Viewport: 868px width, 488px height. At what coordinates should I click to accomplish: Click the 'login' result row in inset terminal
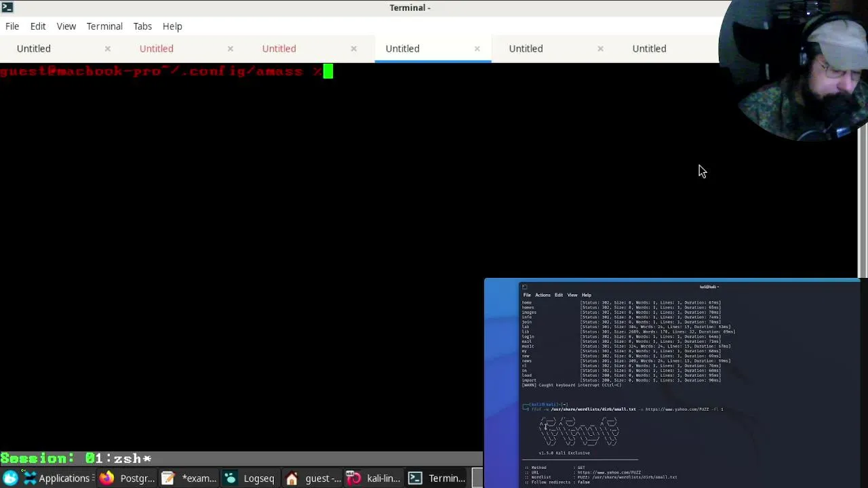point(621,337)
